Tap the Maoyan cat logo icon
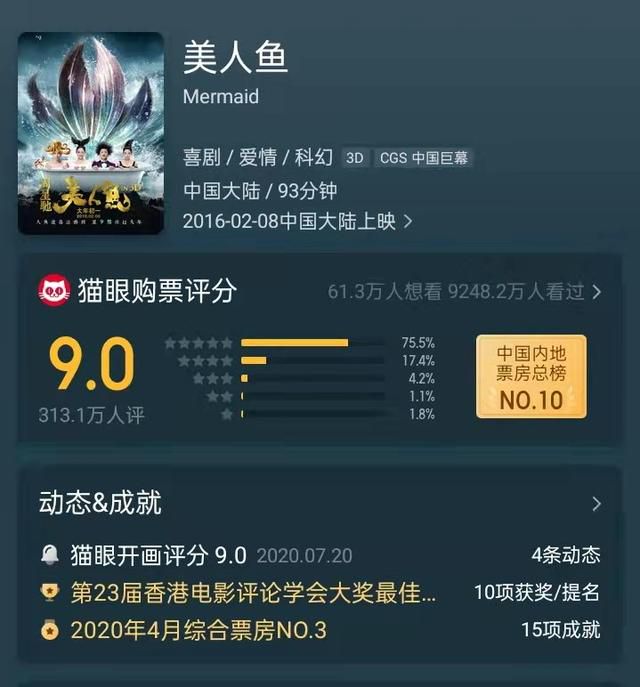This screenshot has height=687, width=640. pos(54,290)
